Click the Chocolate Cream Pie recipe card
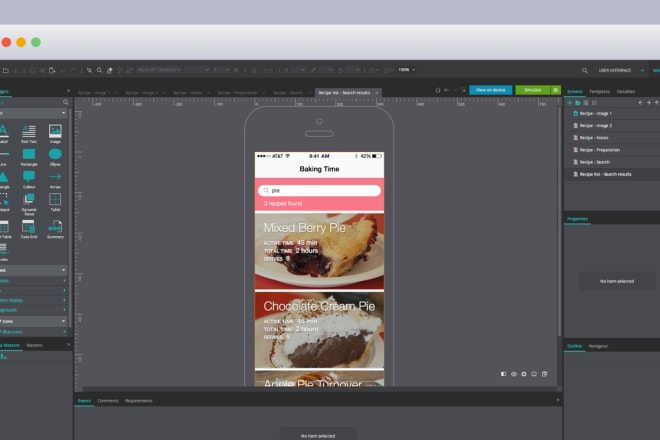 [319, 331]
